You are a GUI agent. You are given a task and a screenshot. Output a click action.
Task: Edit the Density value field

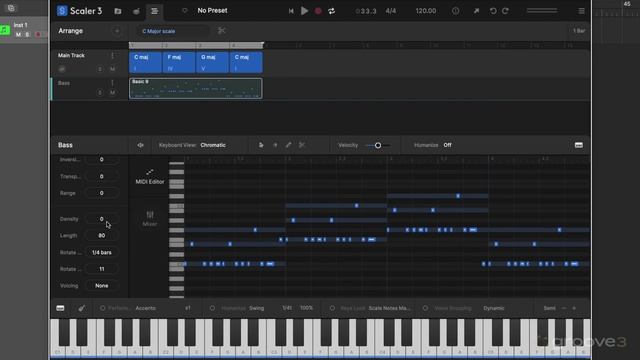[x=102, y=219]
